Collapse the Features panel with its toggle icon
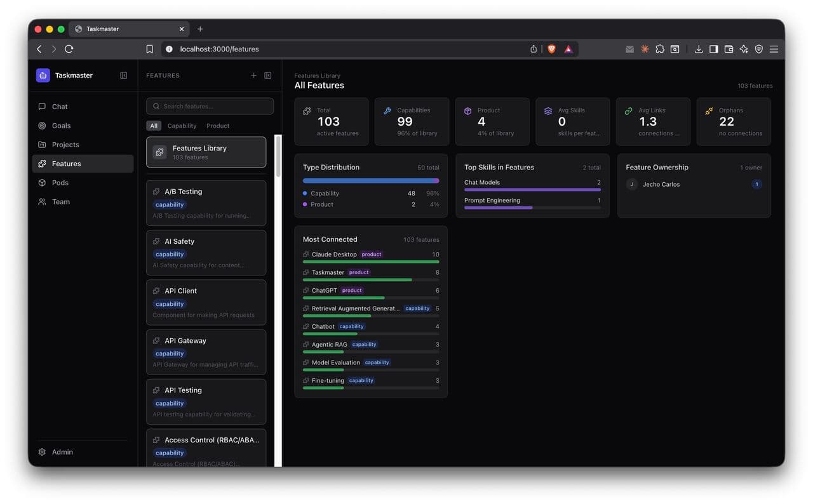 [267, 75]
